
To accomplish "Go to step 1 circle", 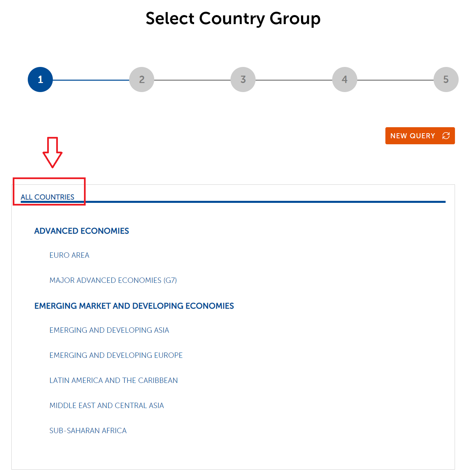I will pyautogui.click(x=40, y=80).
